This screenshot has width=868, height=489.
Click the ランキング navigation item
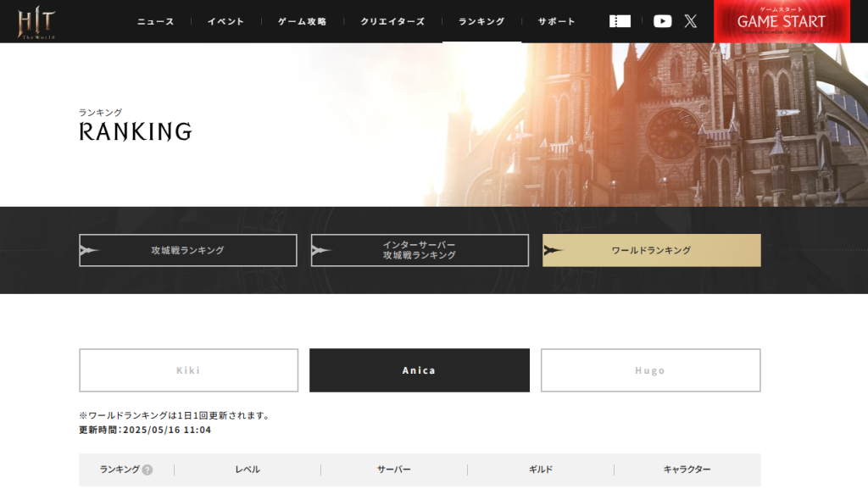pos(481,21)
